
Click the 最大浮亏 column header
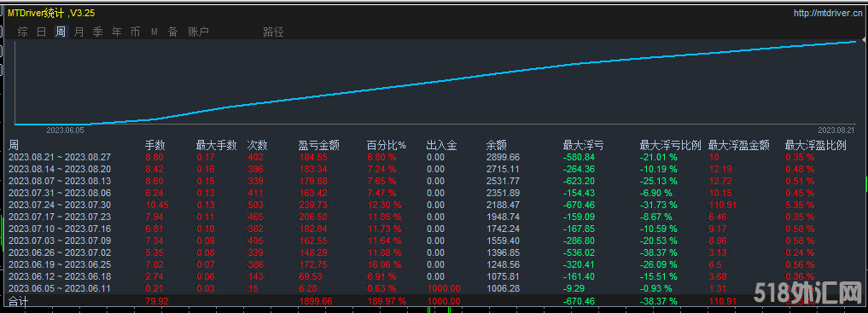584,146
